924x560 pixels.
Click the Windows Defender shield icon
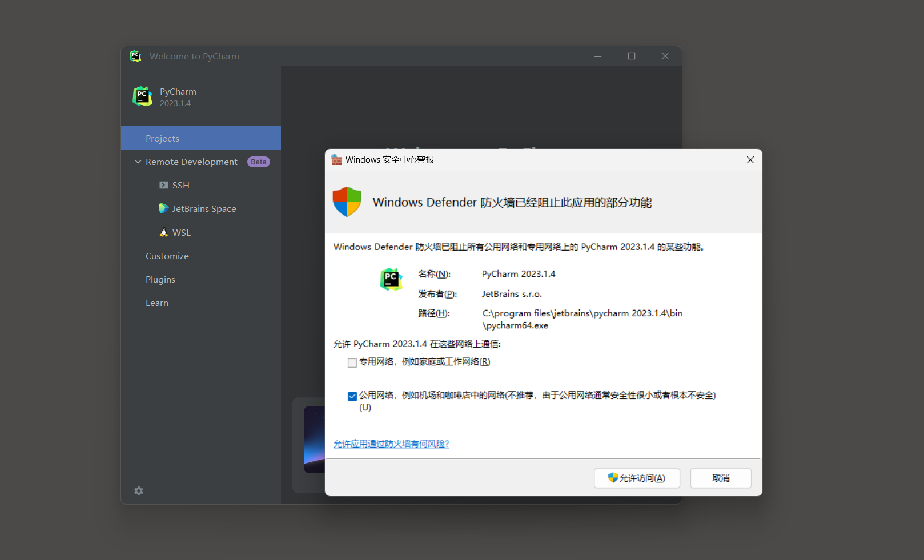pos(347,202)
